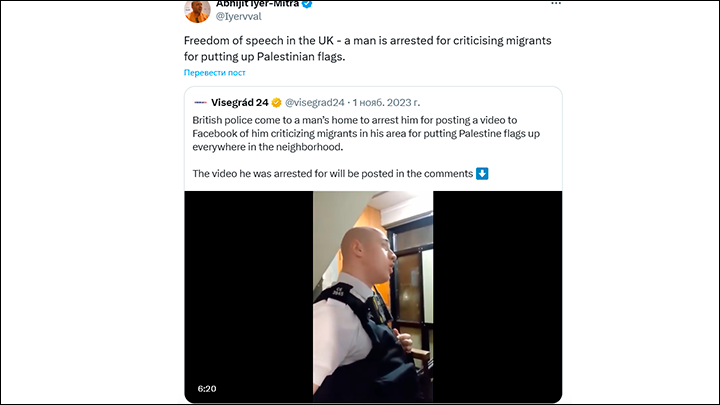
Task: Click the gold verified badge by Visegrád 24
Action: pos(276,102)
